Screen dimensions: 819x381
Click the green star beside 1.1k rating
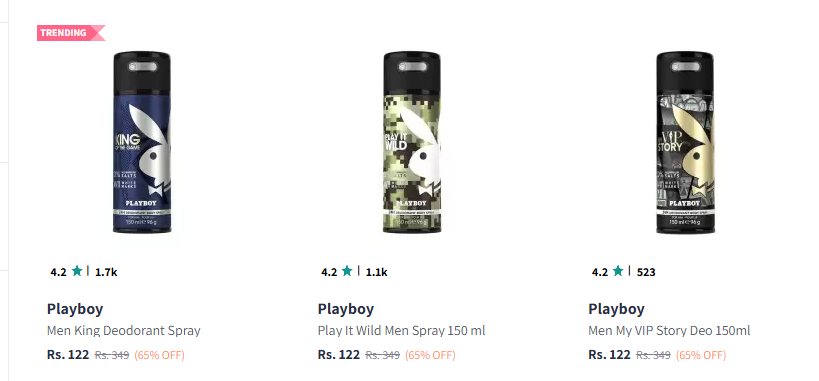click(348, 271)
